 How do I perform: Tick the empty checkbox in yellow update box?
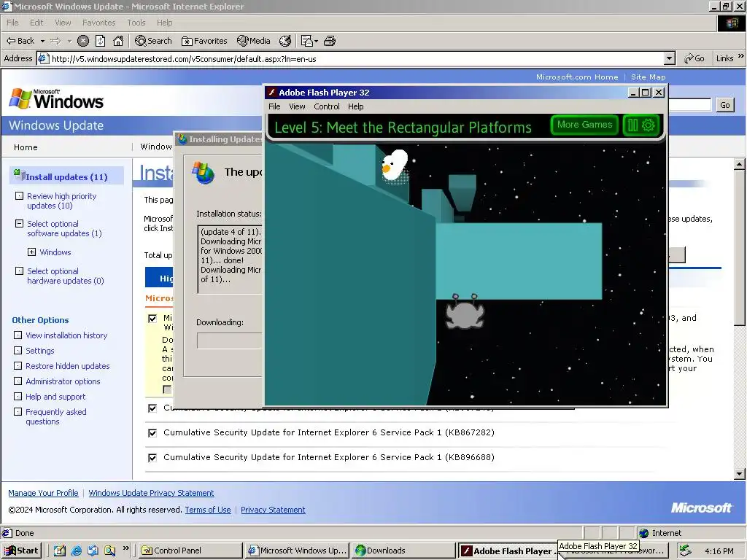(x=167, y=389)
